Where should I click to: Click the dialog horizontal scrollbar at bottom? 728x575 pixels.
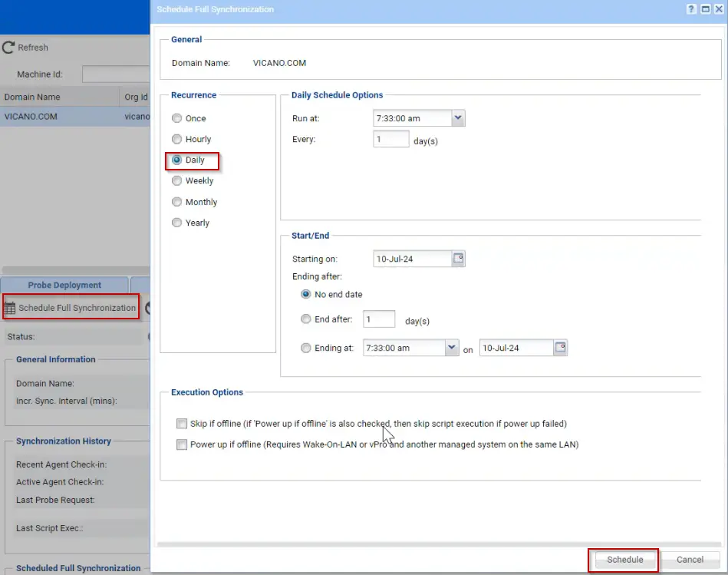click(x=440, y=544)
